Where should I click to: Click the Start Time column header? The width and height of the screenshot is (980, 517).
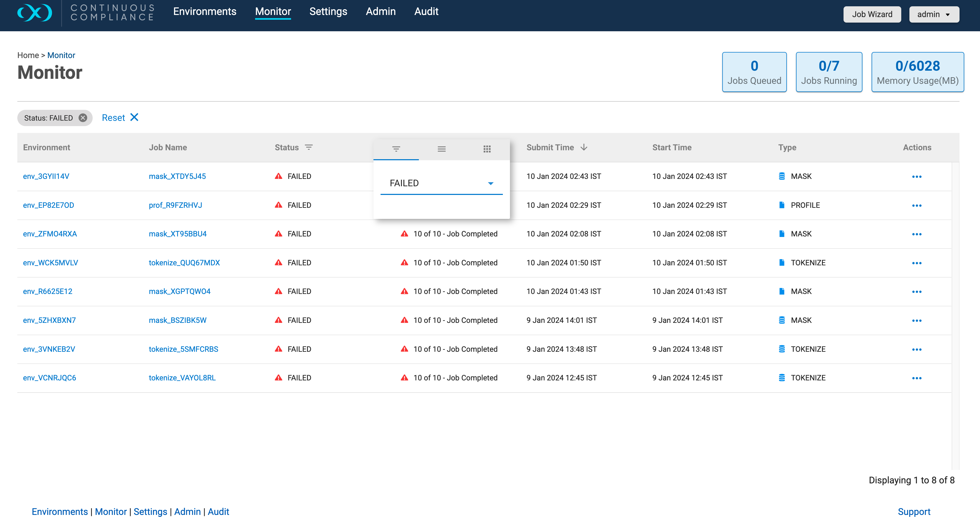point(672,147)
